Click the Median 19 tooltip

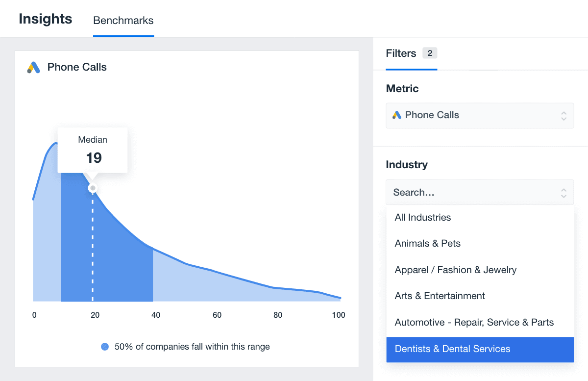pos(93,150)
